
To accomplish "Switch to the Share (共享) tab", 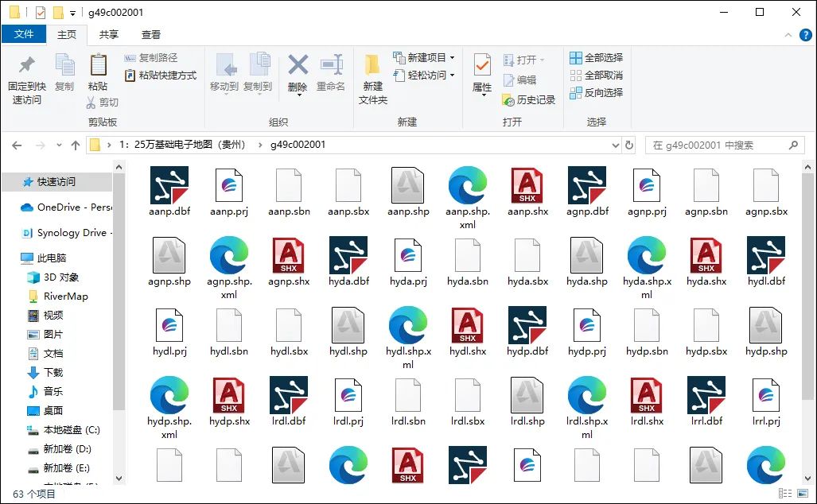I will click(109, 35).
